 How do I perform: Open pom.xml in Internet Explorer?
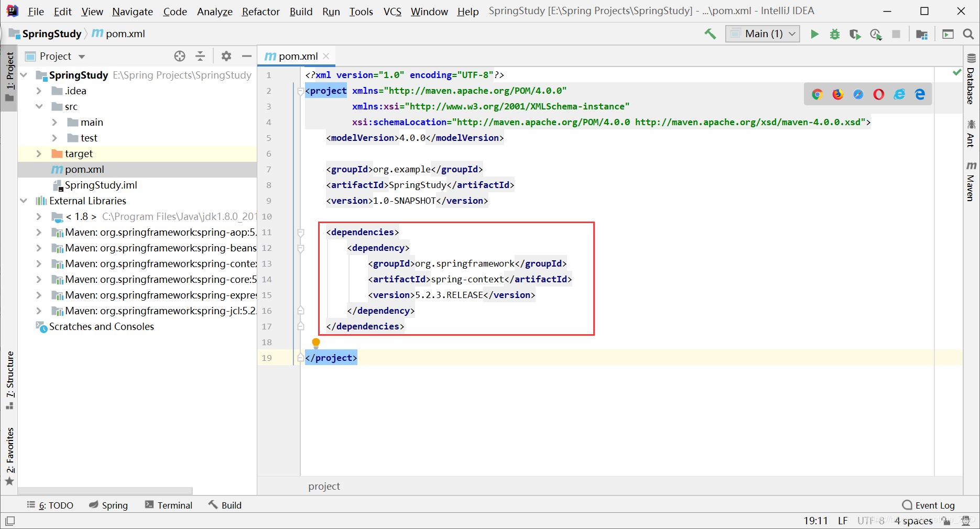899,94
